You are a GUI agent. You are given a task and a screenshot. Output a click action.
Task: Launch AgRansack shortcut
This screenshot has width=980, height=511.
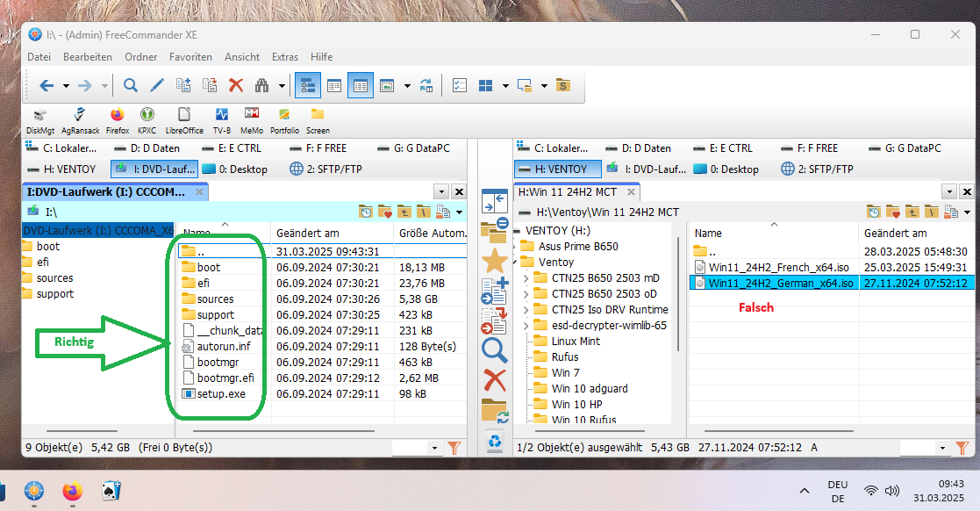(80, 121)
